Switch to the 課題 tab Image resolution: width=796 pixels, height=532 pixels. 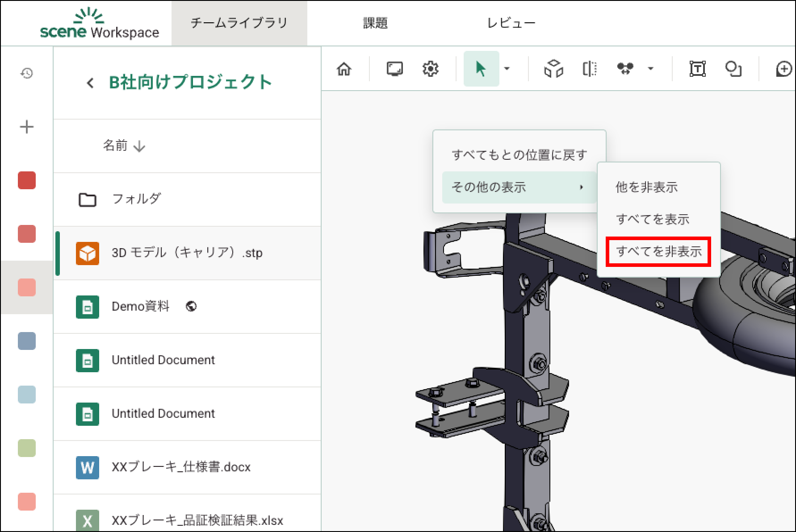375,23
